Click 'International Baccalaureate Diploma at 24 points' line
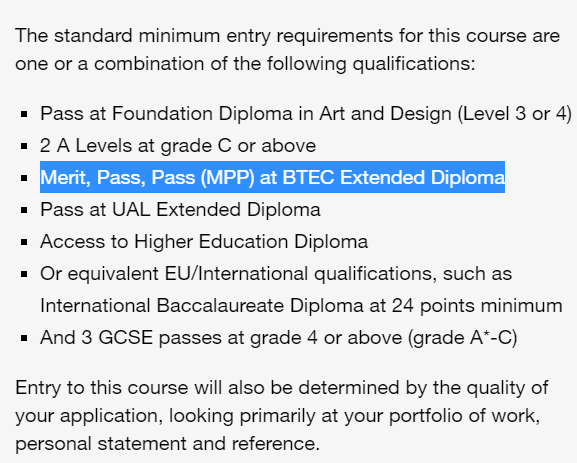The height and width of the screenshot is (463, 577). pos(301,306)
